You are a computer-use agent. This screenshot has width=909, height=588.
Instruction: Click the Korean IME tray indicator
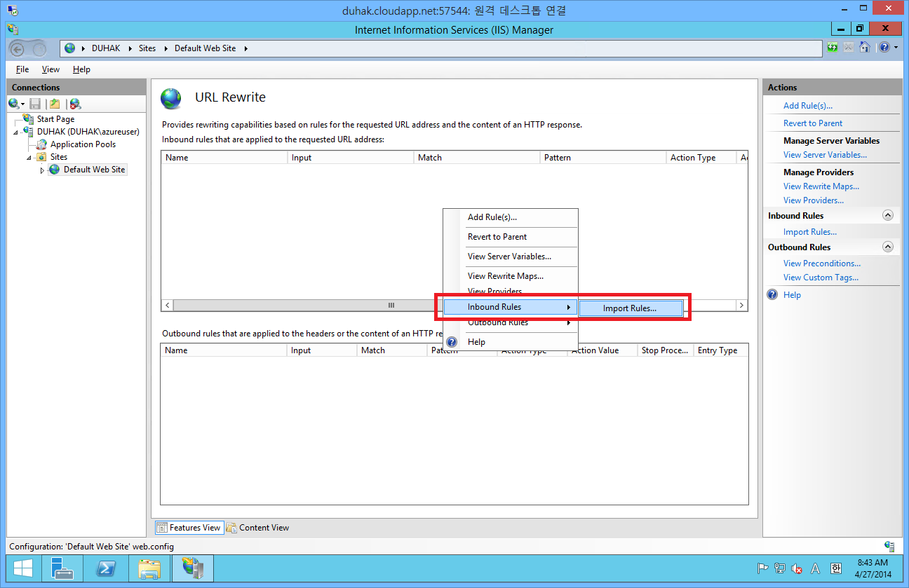[835, 568]
